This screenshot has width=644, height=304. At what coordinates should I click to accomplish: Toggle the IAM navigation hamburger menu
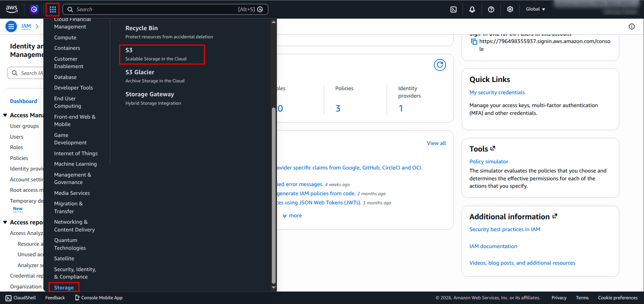[x=11, y=26]
